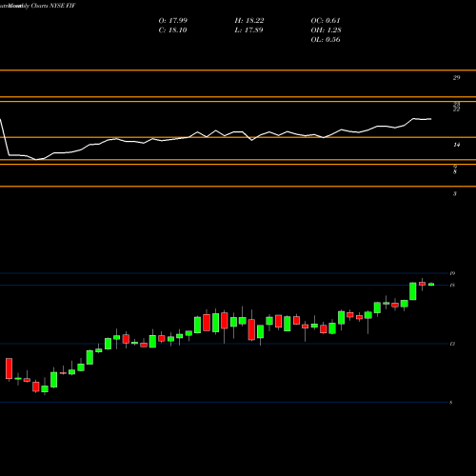Click price label '18' on candlestick chart

click(x=452, y=286)
